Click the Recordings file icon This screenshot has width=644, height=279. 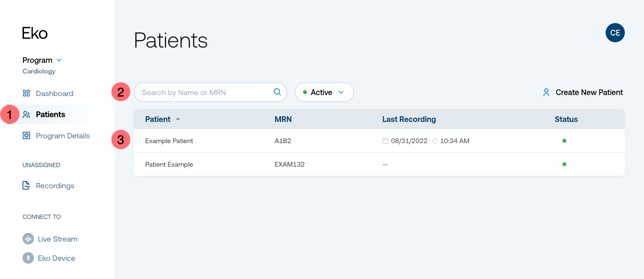tap(26, 185)
